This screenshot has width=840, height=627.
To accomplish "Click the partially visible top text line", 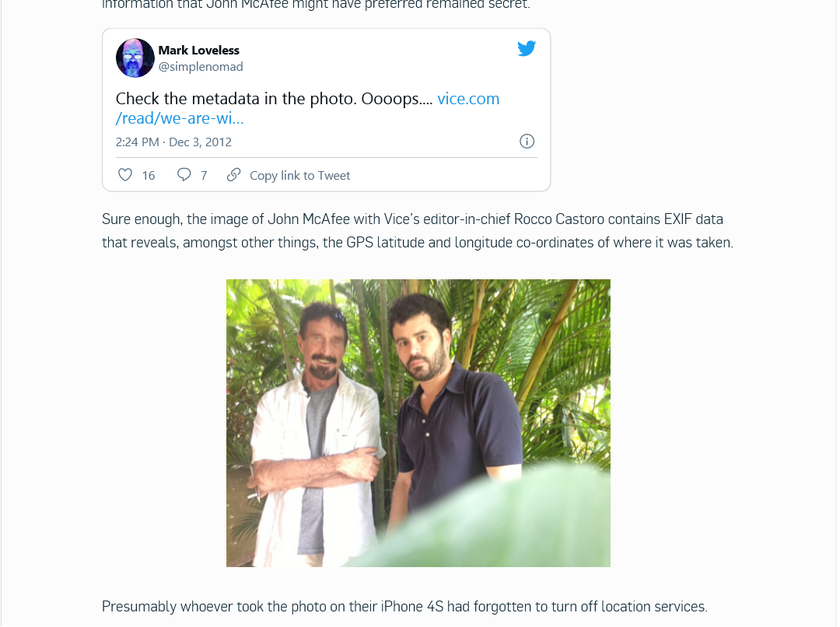I will pyautogui.click(x=316, y=5).
